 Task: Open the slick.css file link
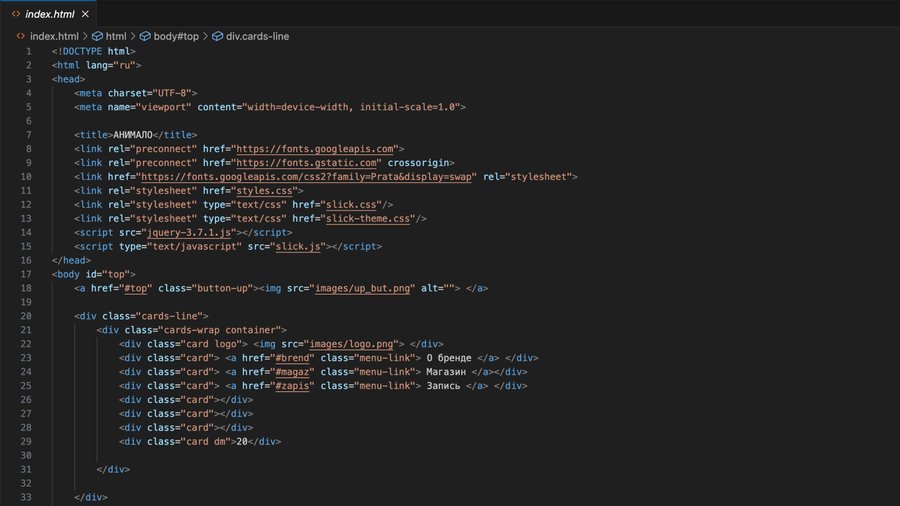[x=351, y=205]
